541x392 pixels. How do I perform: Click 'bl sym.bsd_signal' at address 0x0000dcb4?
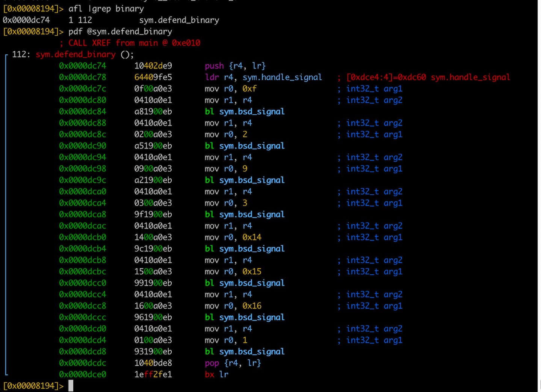tap(245, 249)
